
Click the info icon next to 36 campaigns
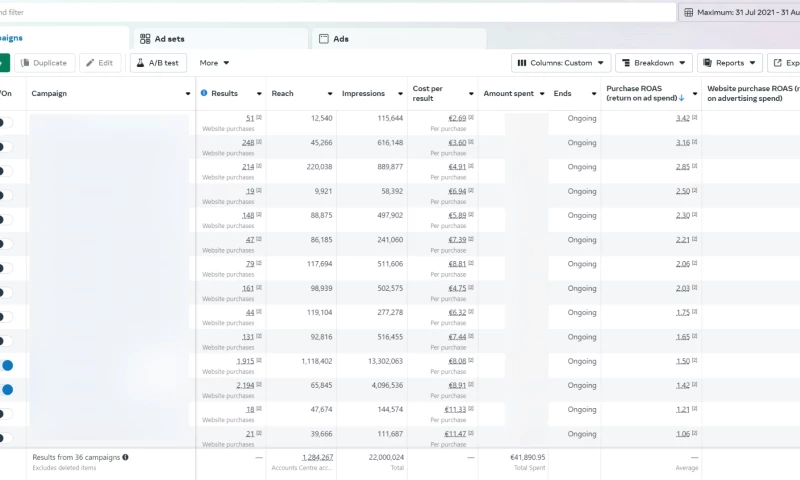pos(125,457)
